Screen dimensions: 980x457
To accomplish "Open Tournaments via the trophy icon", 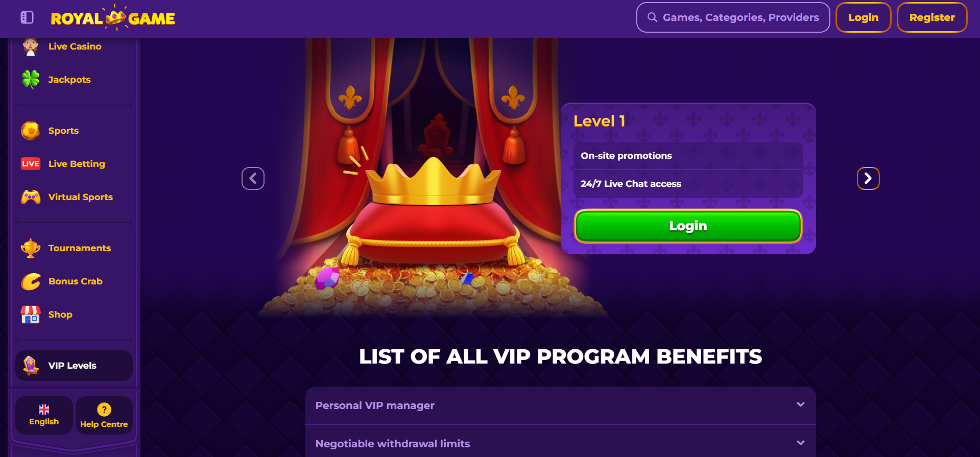I will 31,248.
